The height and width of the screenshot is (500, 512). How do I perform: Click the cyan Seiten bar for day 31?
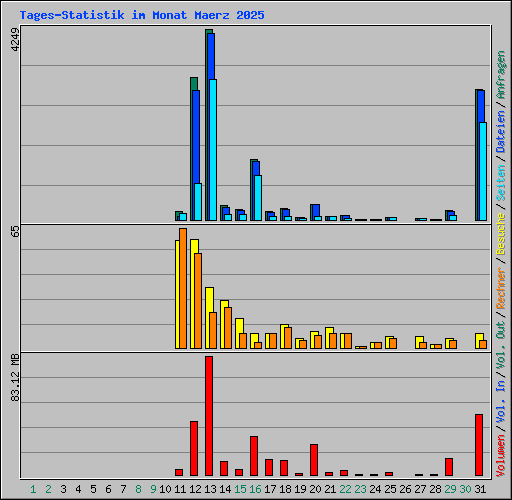coord(483,171)
